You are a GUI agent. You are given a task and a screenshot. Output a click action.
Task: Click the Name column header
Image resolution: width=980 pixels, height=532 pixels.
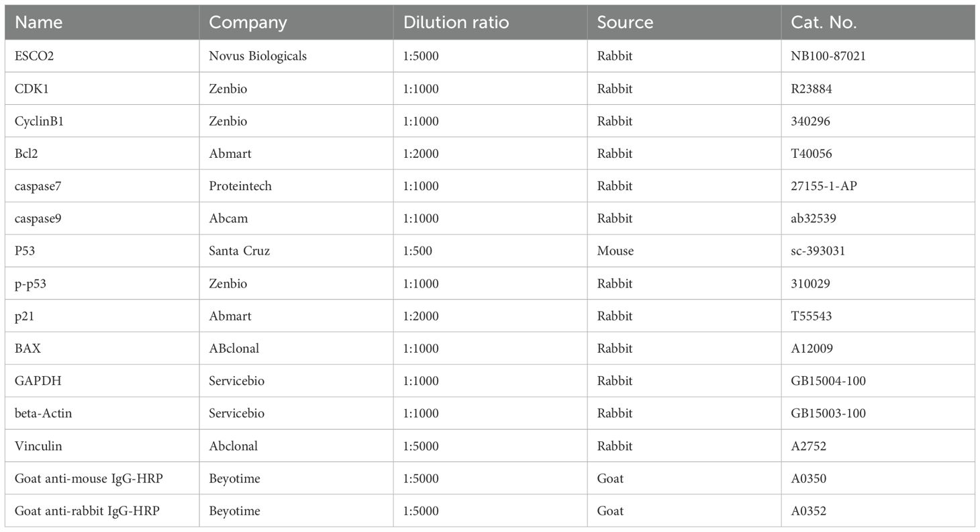tap(38, 22)
